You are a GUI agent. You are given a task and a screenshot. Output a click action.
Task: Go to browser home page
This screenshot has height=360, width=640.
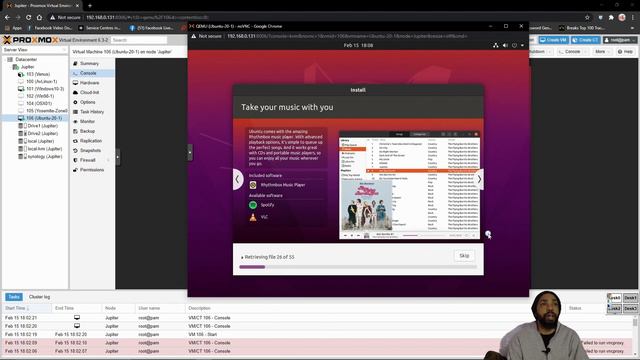(x=39, y=18)
